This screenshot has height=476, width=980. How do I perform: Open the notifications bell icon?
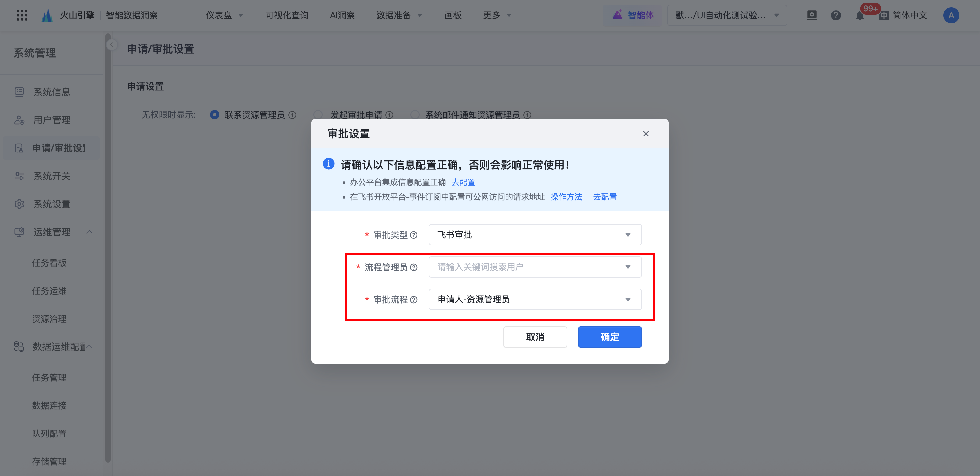pos(859,16)
